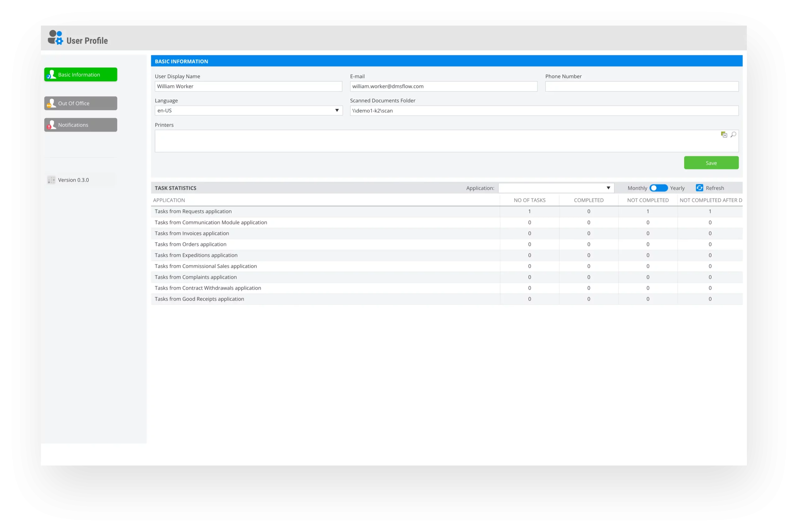Click Completed value for Invoices row
The height and width of the screenshot is (532, 798).
click(x=589, y=233)
